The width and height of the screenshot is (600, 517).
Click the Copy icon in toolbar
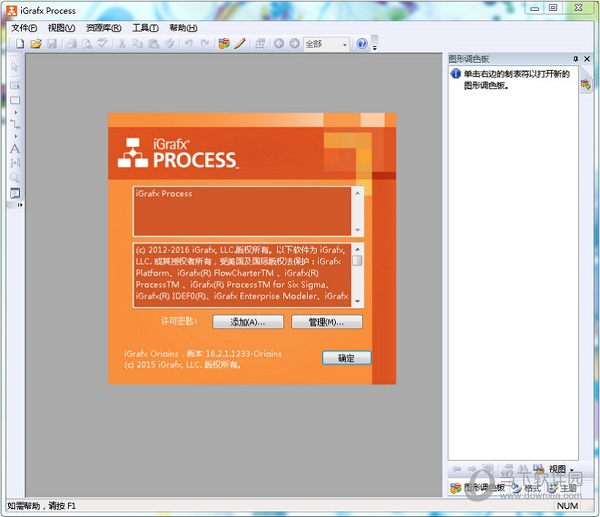coord(137,44)
